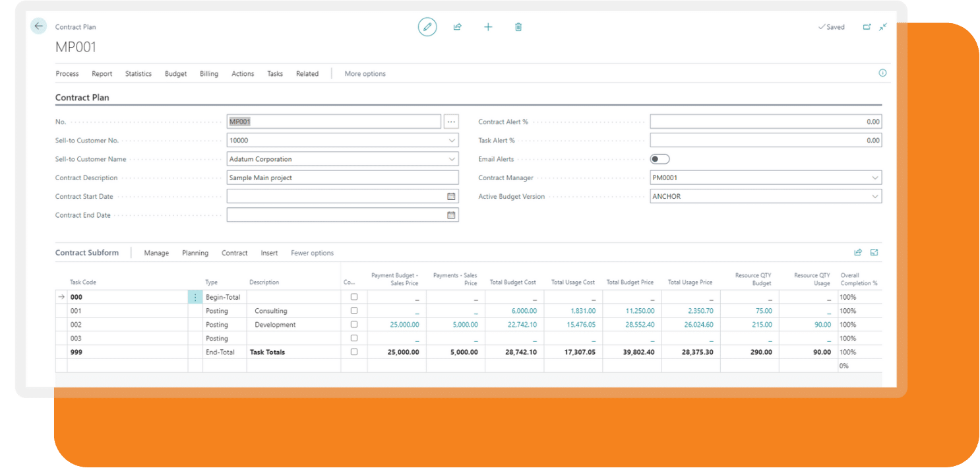The height and width of the screenshot is (468, 980).
Task: Click the Contract Subform heading
Action: coord(87,253)
